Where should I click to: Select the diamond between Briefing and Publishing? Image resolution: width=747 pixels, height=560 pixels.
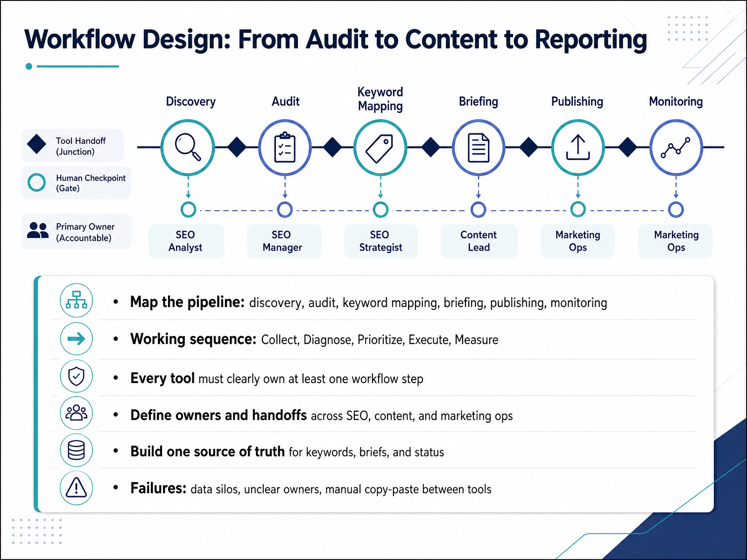(529, 147)
